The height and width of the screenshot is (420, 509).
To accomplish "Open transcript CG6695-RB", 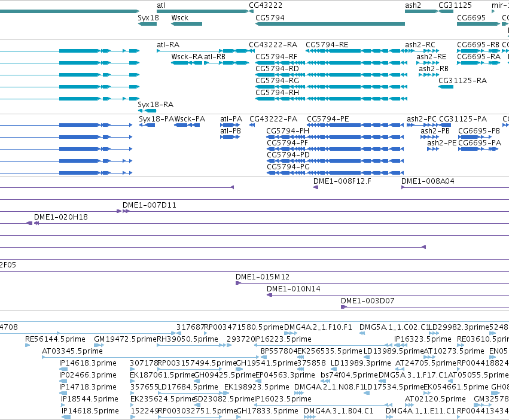I will [x=478, y=45].
